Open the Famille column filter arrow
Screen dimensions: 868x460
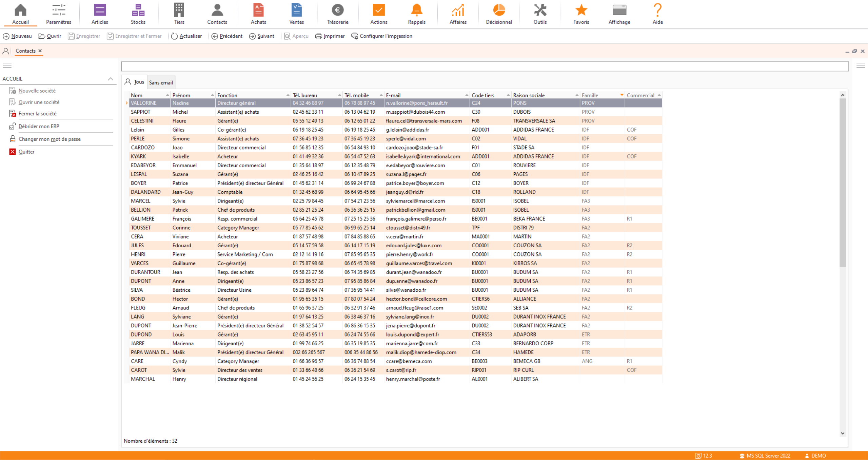622,95
